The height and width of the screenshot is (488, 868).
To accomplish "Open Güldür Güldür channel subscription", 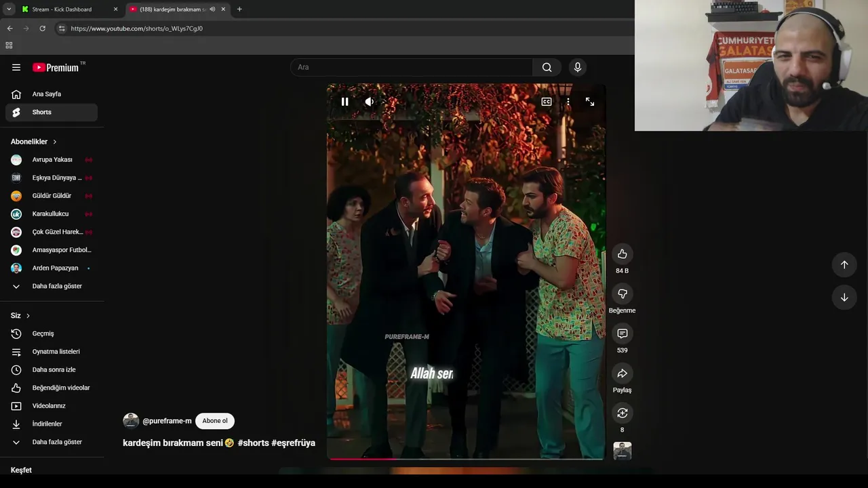I will [x=52, y=196].
